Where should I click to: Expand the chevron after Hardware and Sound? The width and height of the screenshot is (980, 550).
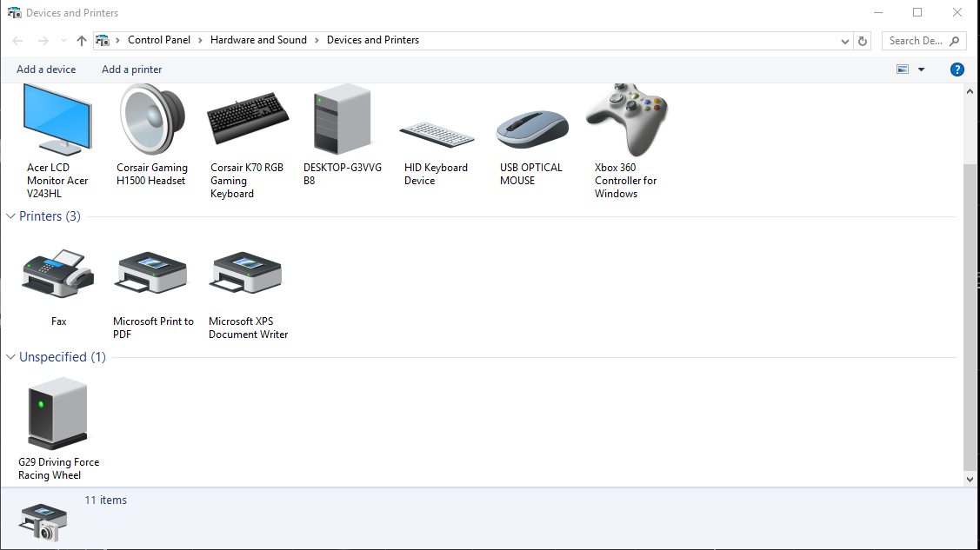click(317, 40)
